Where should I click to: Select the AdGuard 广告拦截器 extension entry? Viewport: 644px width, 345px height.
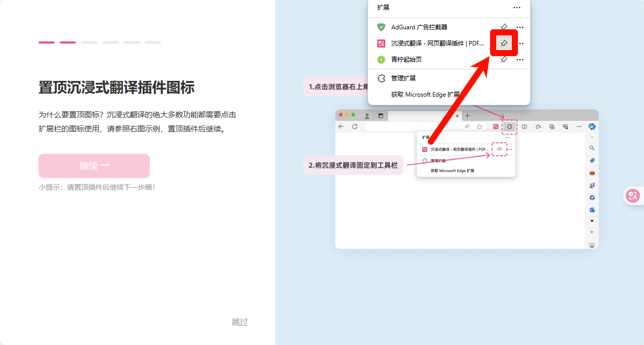(419, 27)
